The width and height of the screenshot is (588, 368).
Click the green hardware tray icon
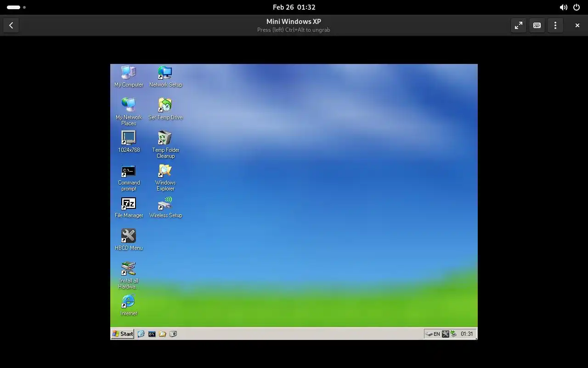453,334
